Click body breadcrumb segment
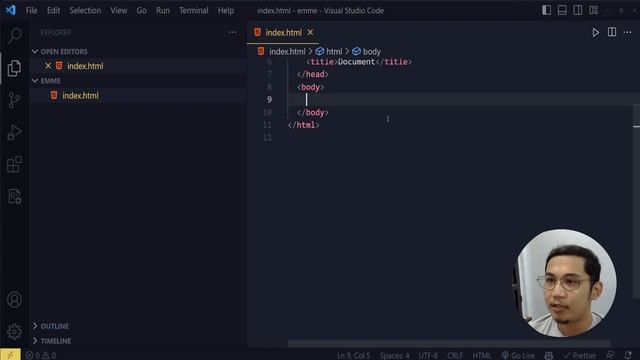640x360 pixels. (371, 51)
